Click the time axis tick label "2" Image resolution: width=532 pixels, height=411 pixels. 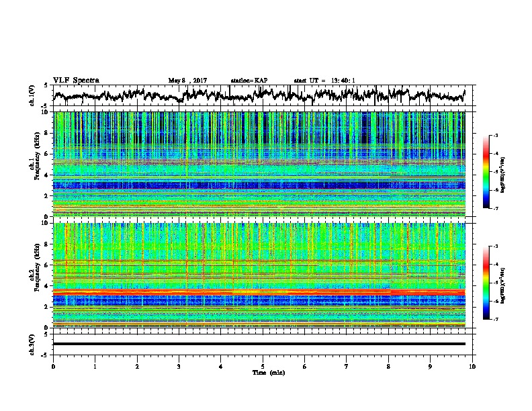click(x=137, y=367)
